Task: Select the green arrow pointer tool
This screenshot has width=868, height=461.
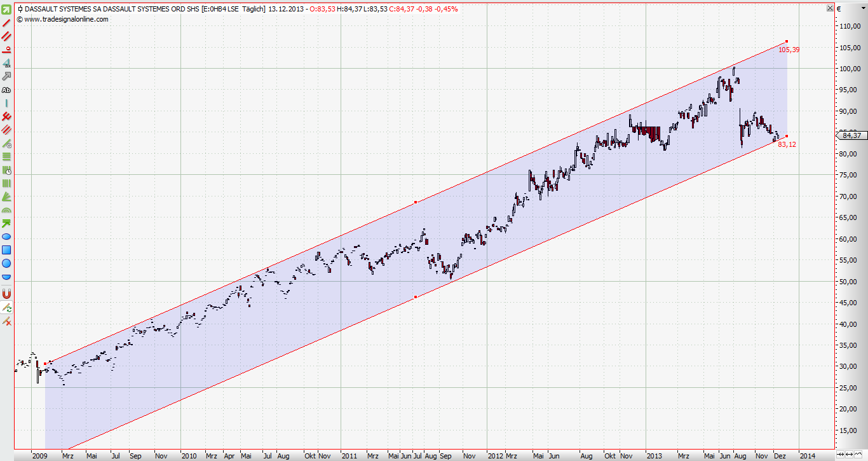Action: tap(6, 10)
